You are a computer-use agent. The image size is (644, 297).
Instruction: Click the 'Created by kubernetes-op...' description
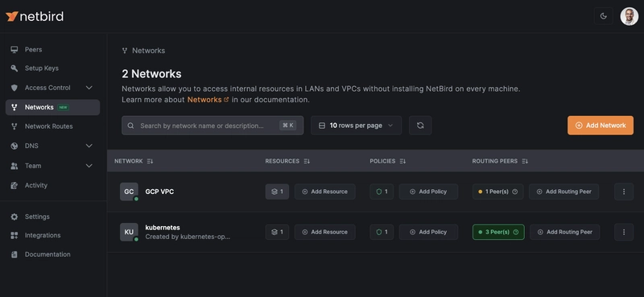click(188, 237)
